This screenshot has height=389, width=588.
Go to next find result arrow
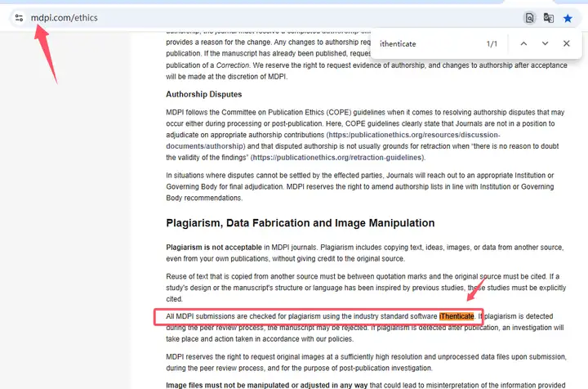[545, 43]
